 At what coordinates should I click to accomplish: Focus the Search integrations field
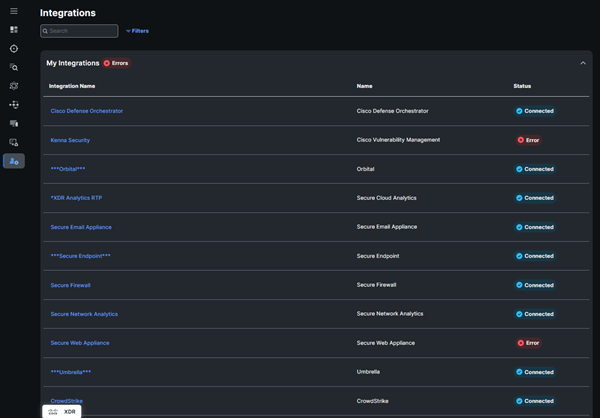(x=79, y=31)
